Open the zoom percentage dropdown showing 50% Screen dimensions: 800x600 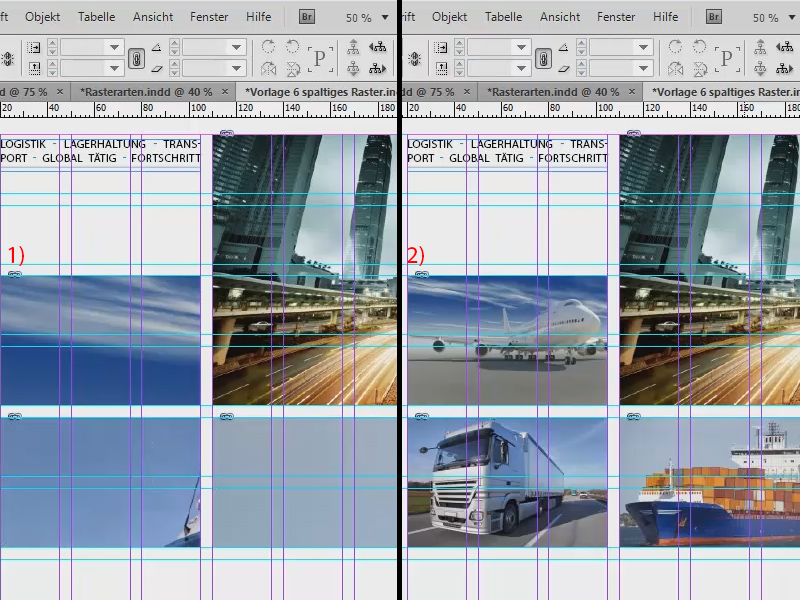coord(365,17)
